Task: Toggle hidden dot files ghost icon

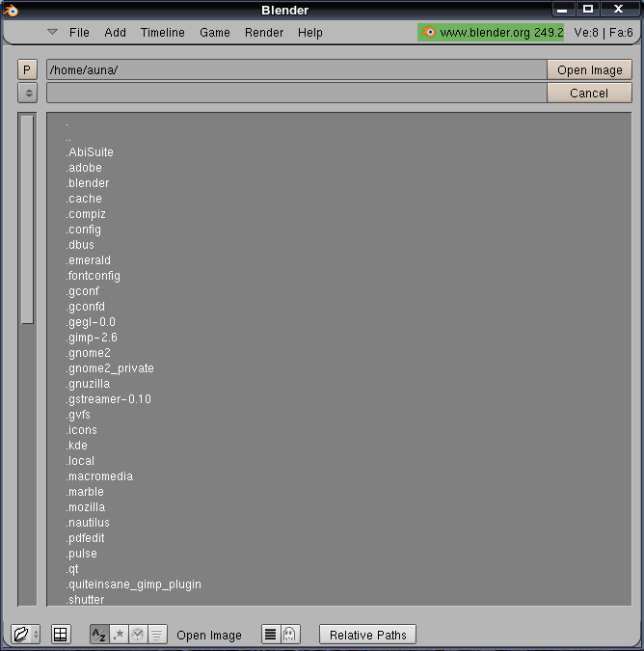Action: pos(290,635)
